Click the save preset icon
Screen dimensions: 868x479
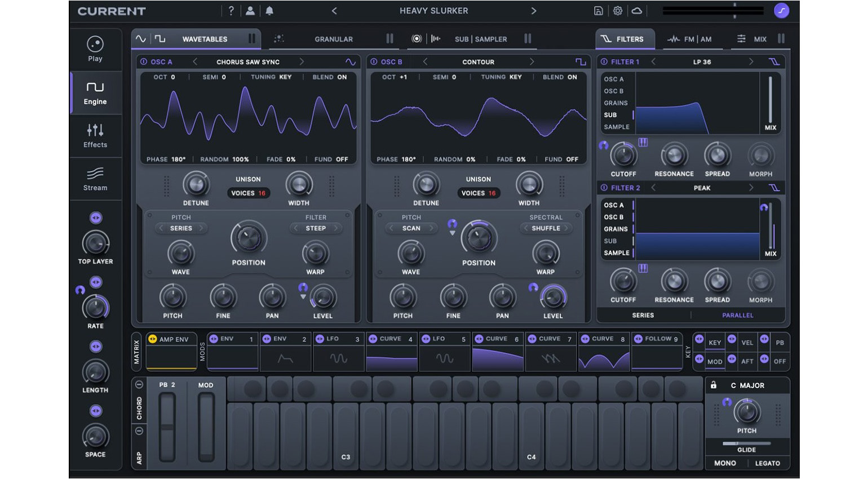click(599, 11)
